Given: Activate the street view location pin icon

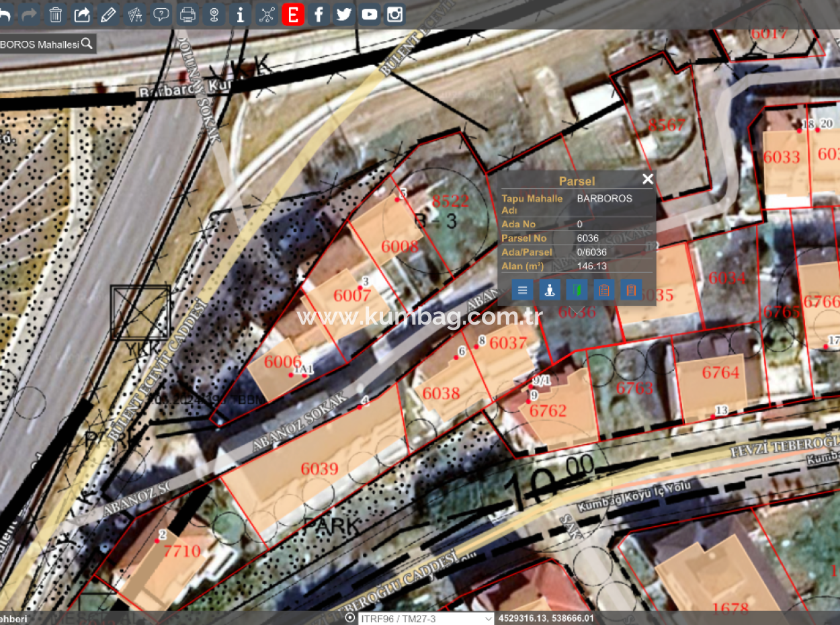Looking at the screenshot, I should point(214,14).
